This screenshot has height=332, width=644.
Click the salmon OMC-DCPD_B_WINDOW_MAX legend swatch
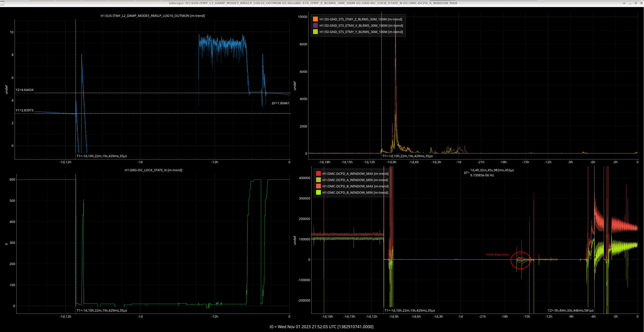318,186
